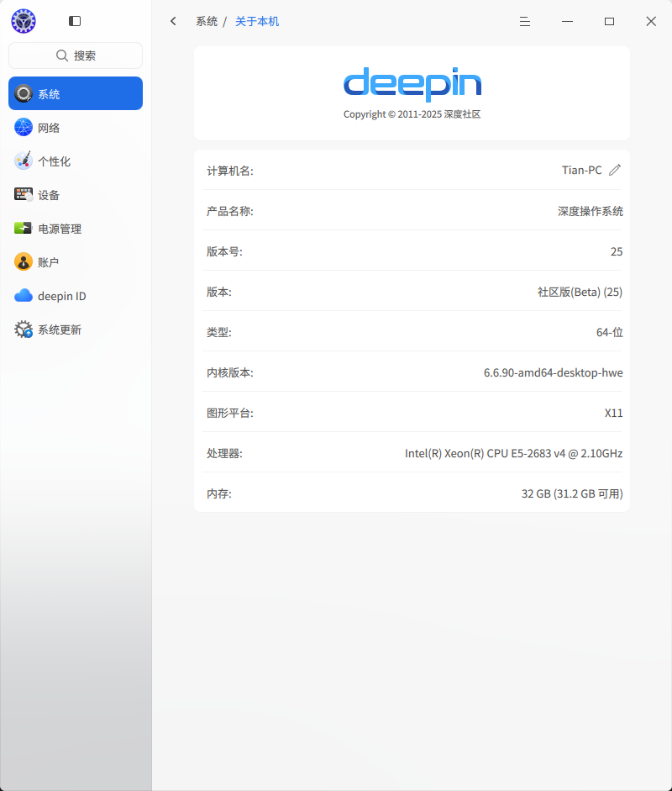Click the type value 64-位
The image size is (672, 791).
coord(610,332)
